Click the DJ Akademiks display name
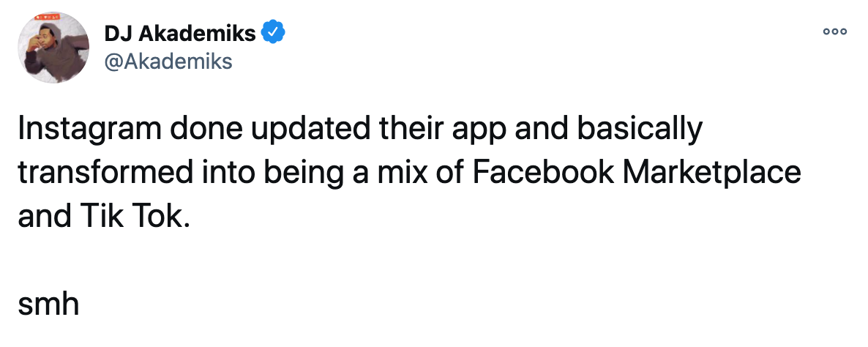 pos(180,33)
